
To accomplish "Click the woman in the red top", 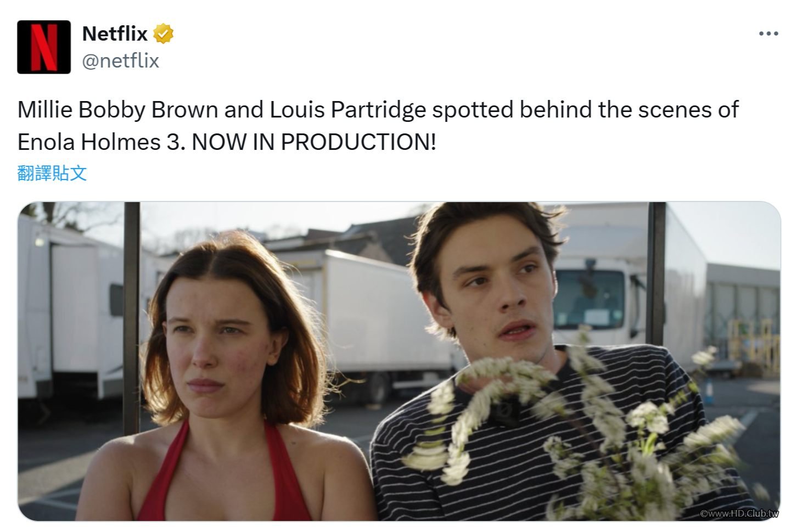I will (x=220, y=384).
